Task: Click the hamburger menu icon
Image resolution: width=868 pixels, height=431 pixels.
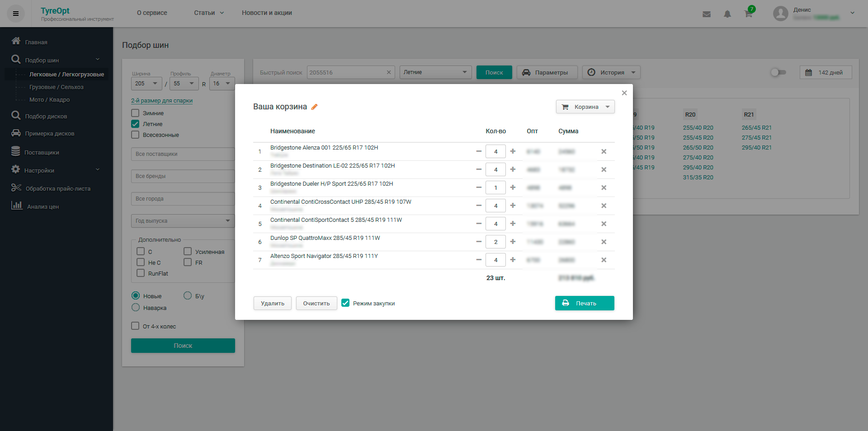Action: (16, 14)
